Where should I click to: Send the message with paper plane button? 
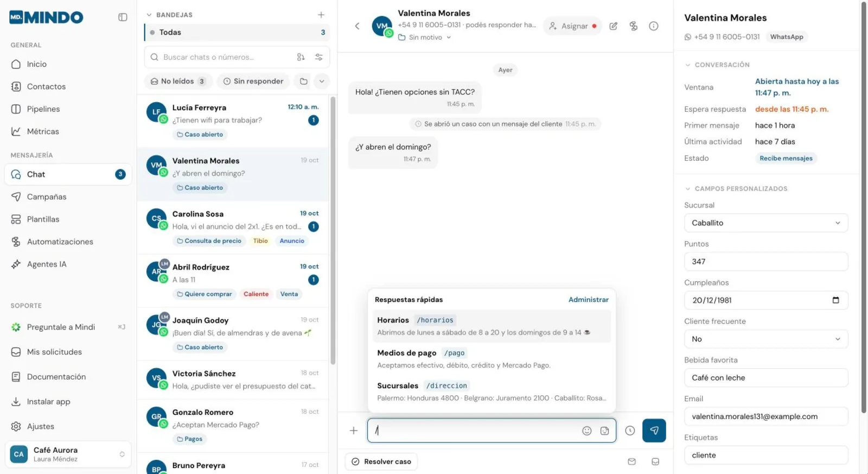coord(654,431)
